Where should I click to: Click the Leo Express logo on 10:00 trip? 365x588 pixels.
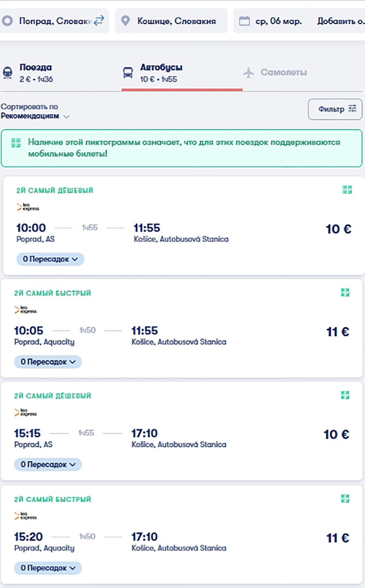(x=28, y=207)
